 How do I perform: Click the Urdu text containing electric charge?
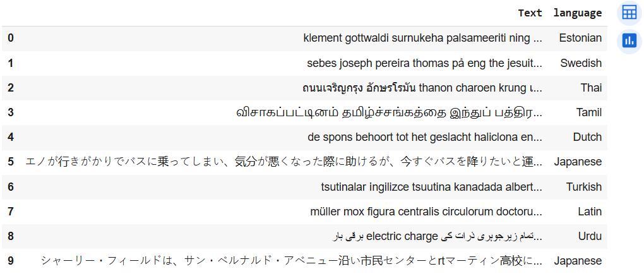pos(436,237)
